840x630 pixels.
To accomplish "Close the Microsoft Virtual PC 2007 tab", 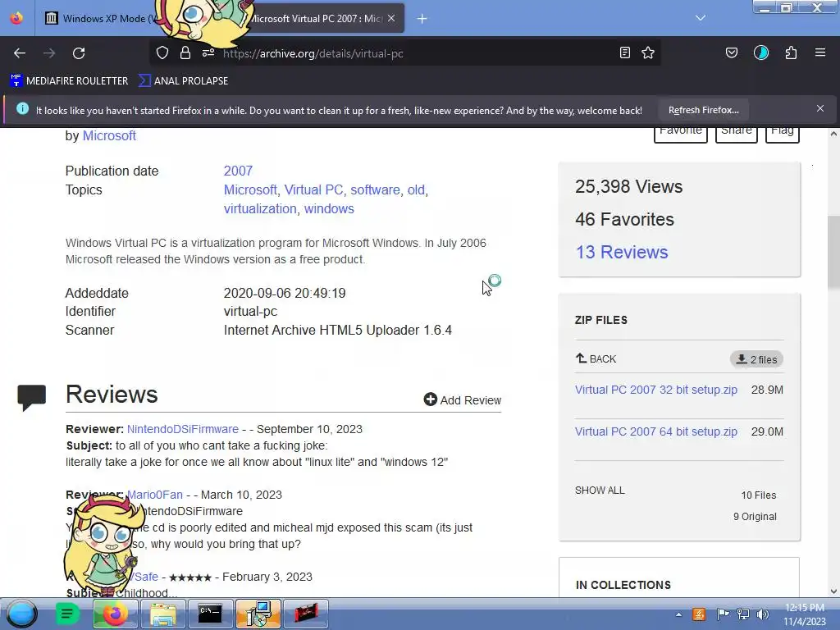I will tap(391, 18).
